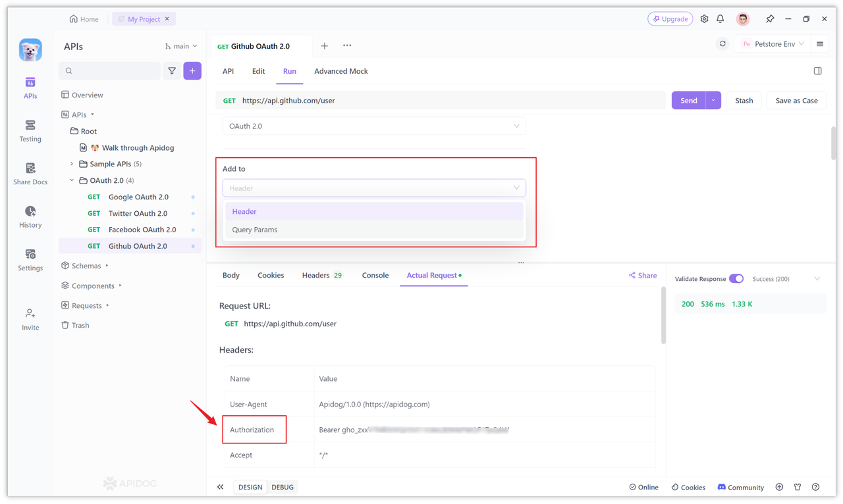The width and height of the screenshot is (843, 504).
Task: Open the Trash item
Action: coord(75,325)
